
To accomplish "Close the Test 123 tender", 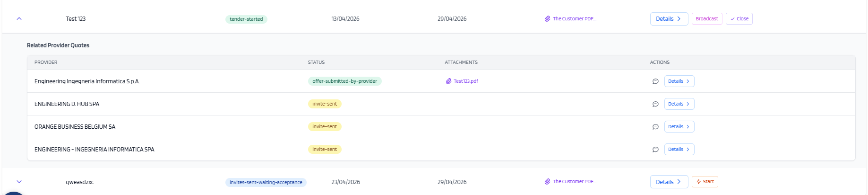I will click(x=739, y=19).
